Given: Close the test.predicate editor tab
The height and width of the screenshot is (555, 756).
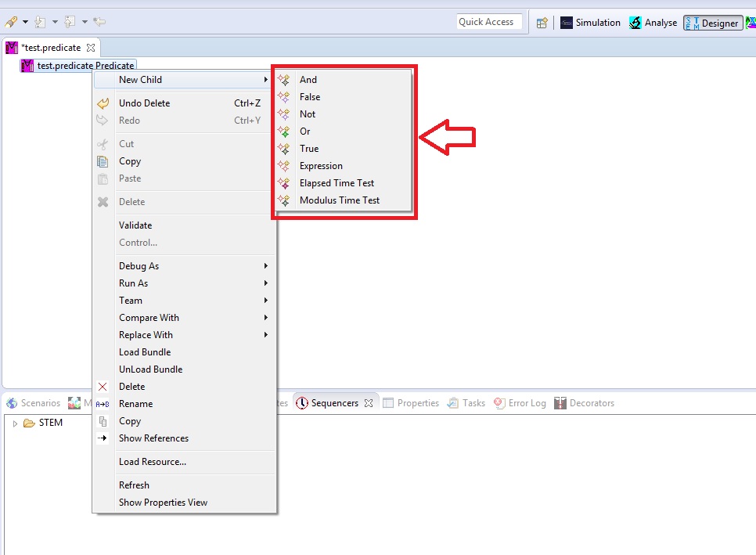Looking at the screenshot, I should click(x=91, y=48).
